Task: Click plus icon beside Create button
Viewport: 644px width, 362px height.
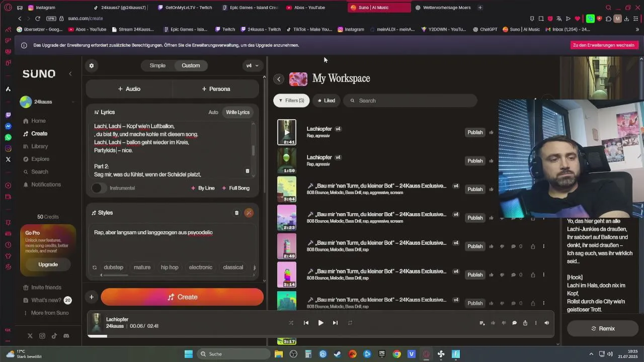Action: (92, 297)
